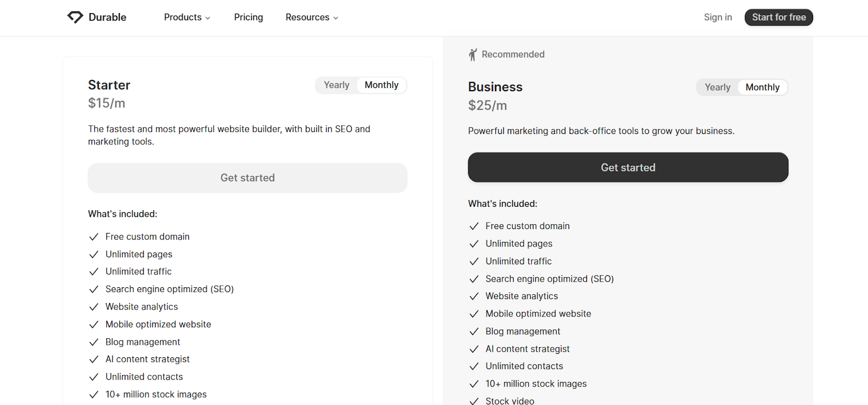
Task: Click the Business plan heading
Action: coord(495,87)
